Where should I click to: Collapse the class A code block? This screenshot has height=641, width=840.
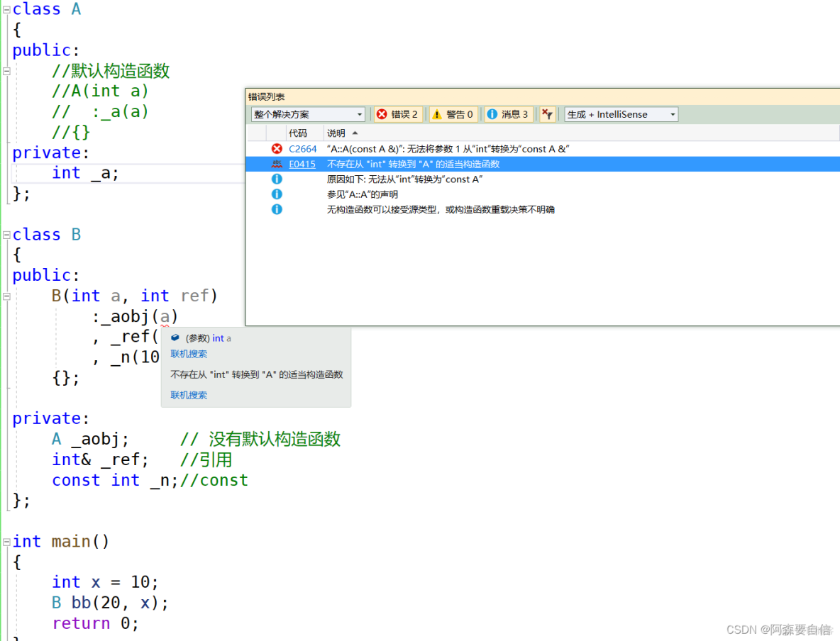[x=6, y=10]
